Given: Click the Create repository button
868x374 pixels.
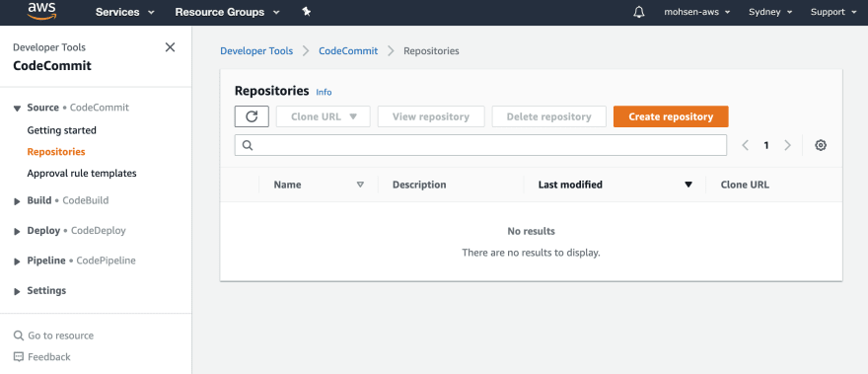Looking at the screenshot, I should (671, 116).
